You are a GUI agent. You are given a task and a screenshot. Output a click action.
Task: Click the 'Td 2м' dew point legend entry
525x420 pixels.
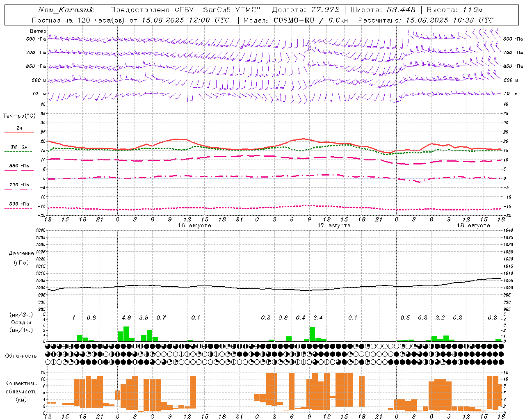pos(19,147)
